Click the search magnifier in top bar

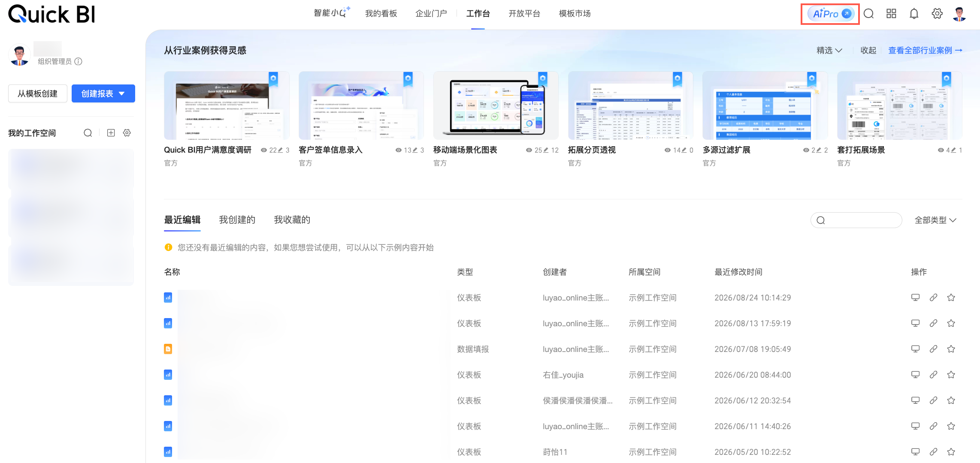(868, 14)
